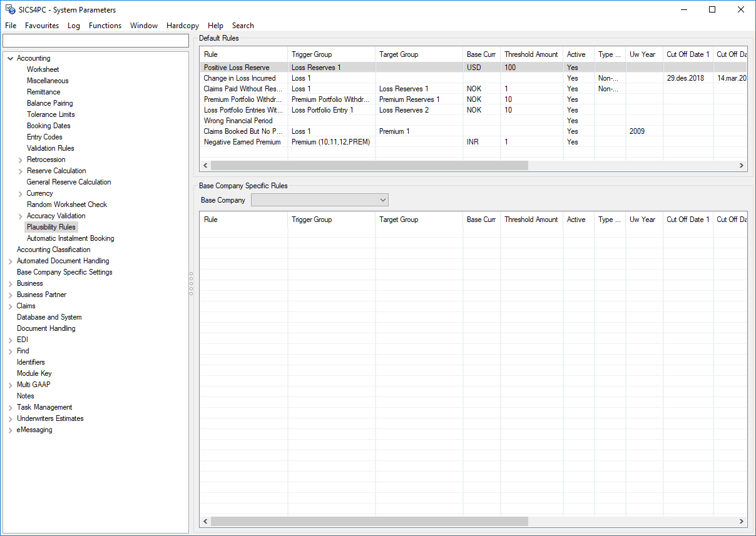Open the Functions menu
756x536 pixels.
point(105,26)
